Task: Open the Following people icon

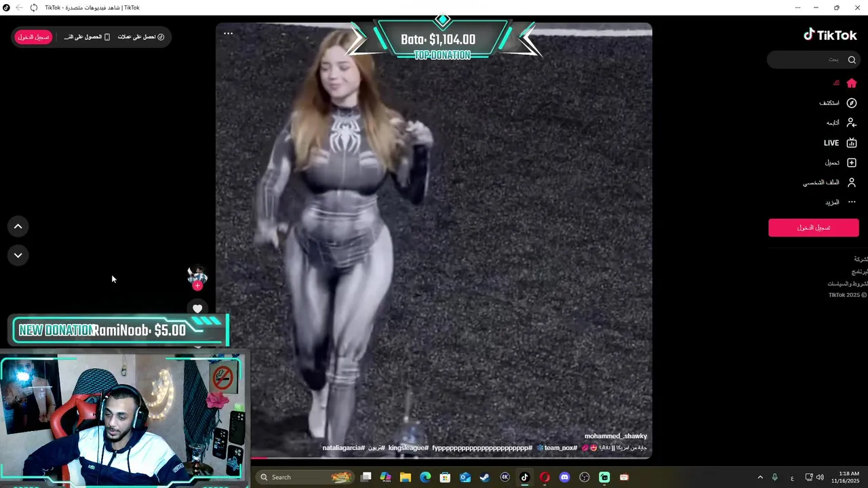Action: pos(852,123)
